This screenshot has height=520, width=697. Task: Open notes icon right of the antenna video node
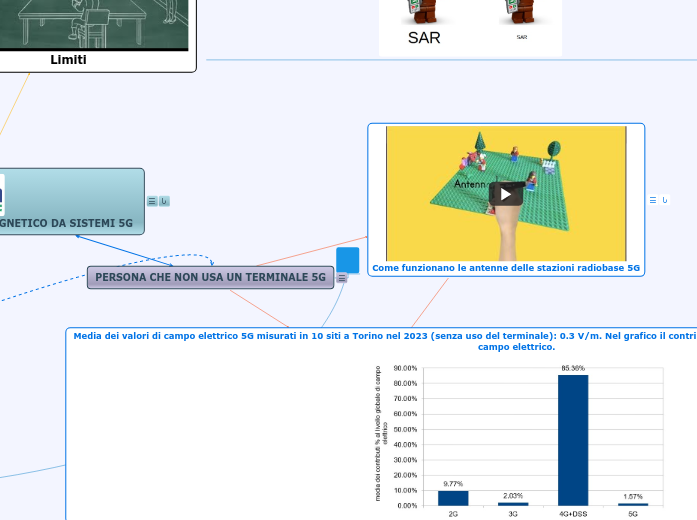pos(653,200)
